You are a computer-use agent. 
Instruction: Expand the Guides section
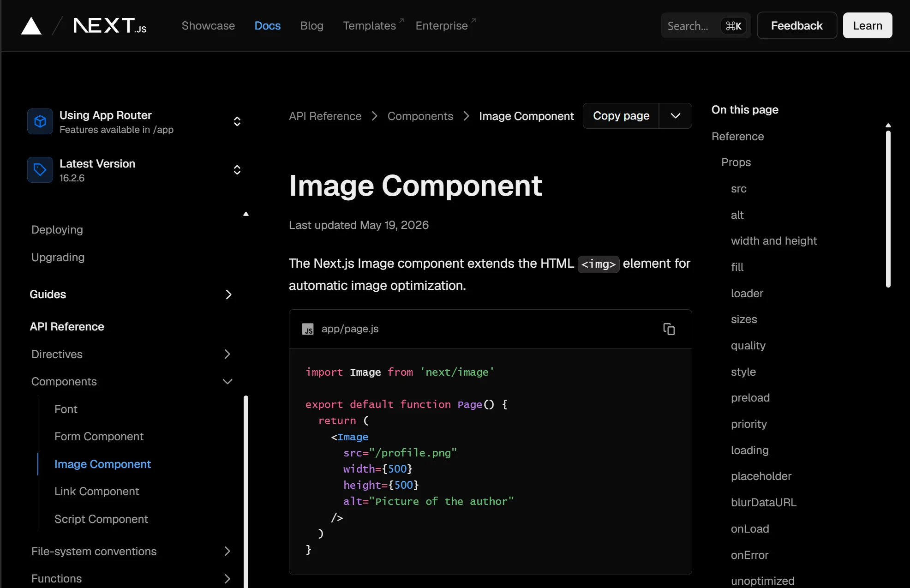pyautogui.click(x=131, y=294)
